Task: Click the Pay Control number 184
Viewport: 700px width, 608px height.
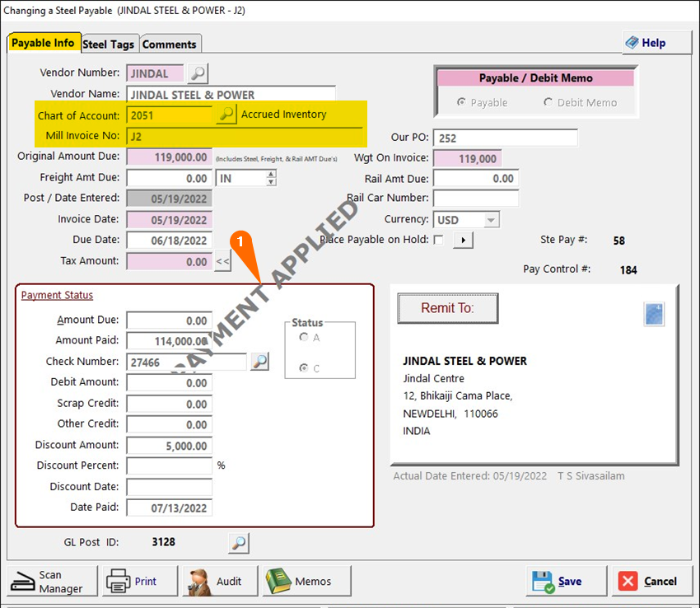Action: (x=628, y=270)
